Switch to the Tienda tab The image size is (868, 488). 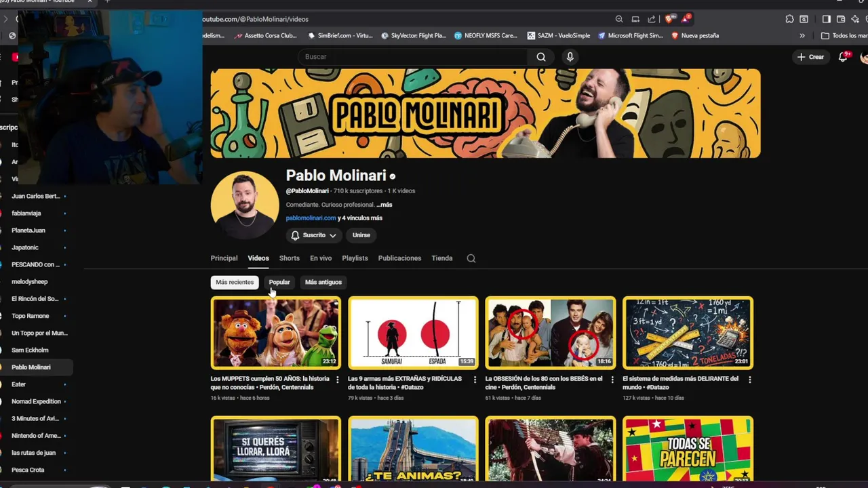tap(442, 258)
